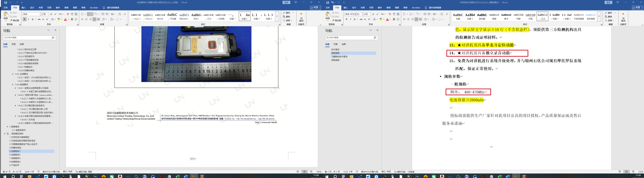Toggle Justify alignment in the right window ribbon
Viewport: 644px width, 178px height.
point(416,19)
